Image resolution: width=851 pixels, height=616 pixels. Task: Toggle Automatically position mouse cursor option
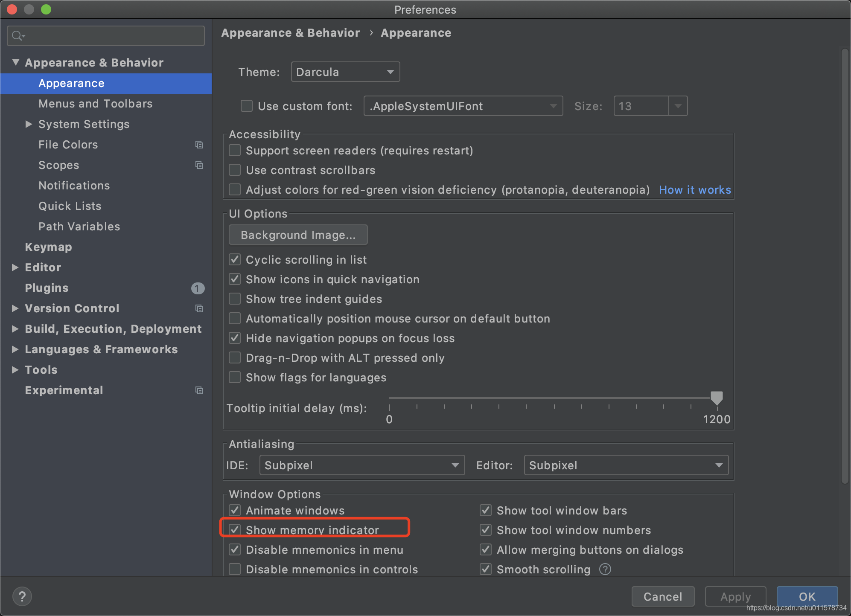point(235,318)
